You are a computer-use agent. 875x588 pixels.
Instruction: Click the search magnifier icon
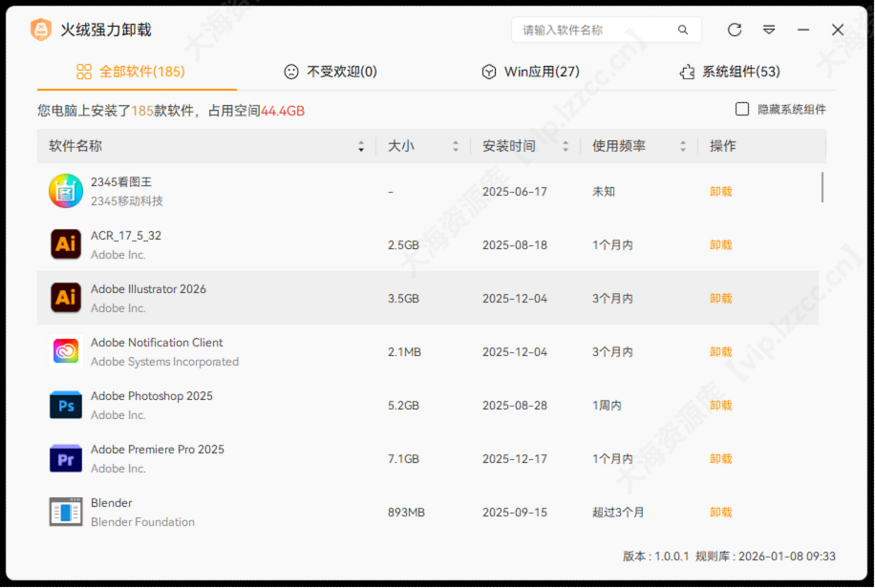682,30
